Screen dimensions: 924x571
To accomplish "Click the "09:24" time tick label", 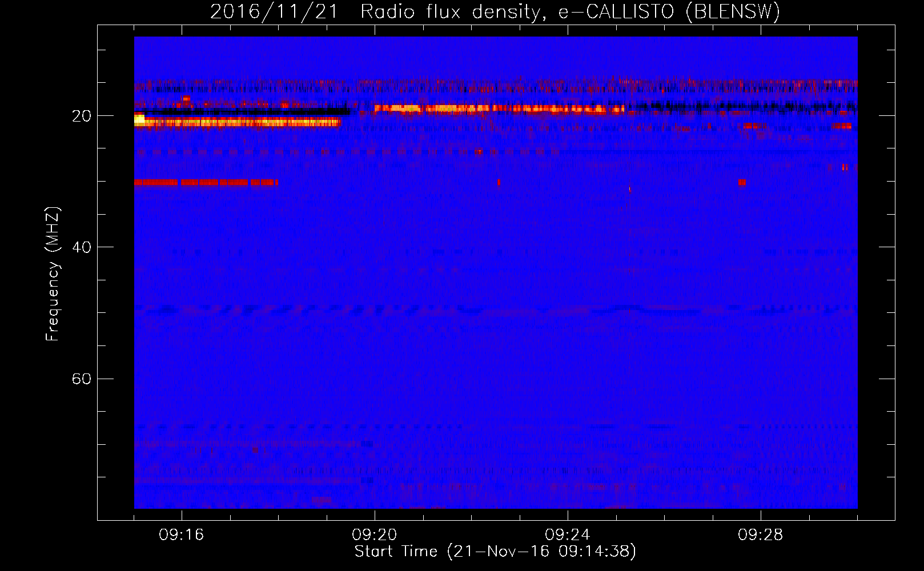I will pos(567,534).
